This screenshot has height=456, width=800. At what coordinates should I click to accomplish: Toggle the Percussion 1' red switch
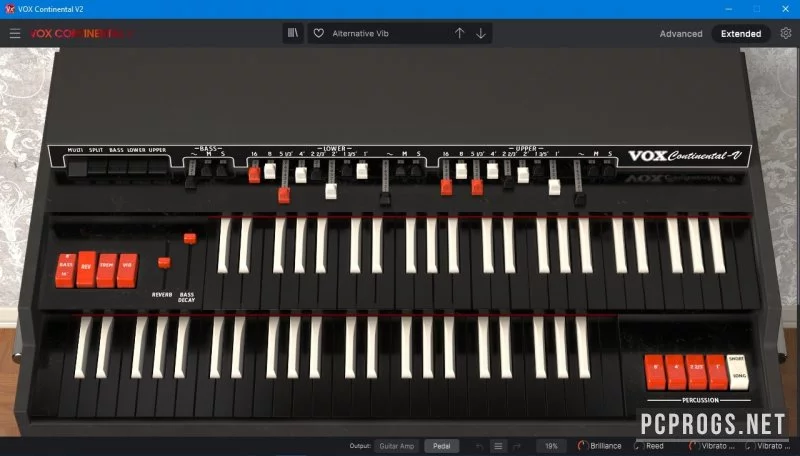coord(716,372)
